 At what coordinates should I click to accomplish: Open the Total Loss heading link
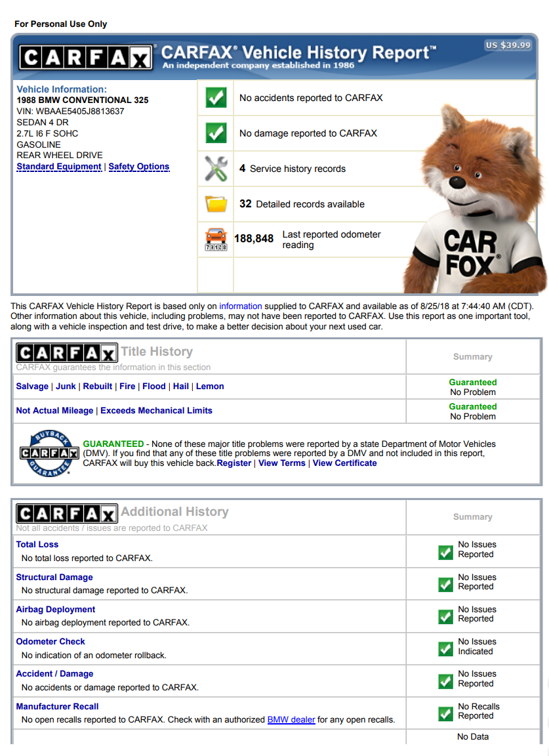tap(37, 544)
